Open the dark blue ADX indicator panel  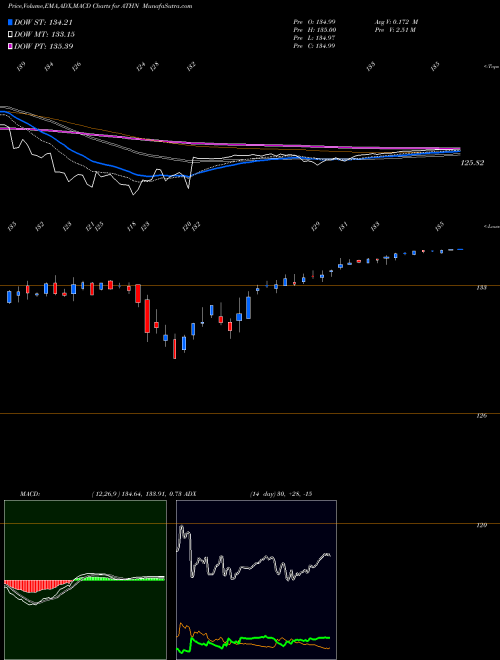coord(256,580)
